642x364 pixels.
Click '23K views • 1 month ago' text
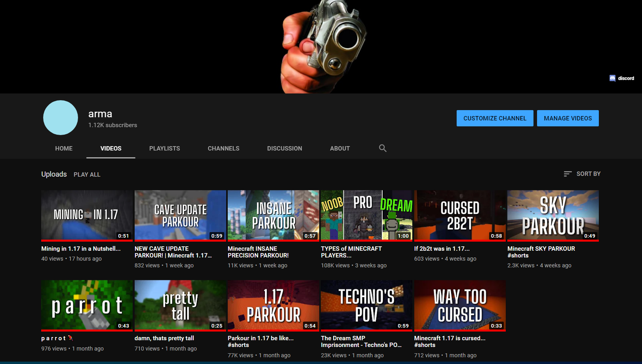[x=352, y=355]
